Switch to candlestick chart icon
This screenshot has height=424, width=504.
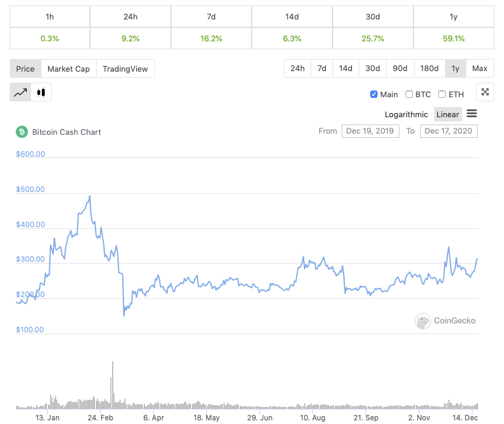point(41,92)
